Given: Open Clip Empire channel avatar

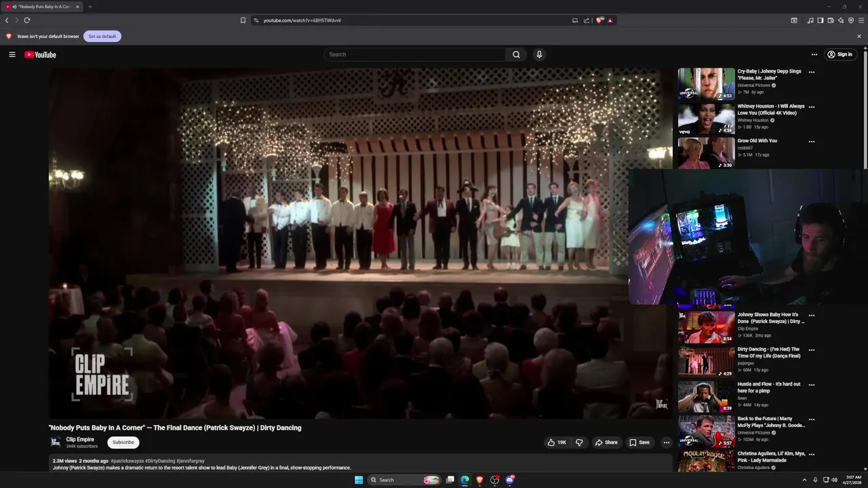Looking at the screenshot, I should [x=56, y=442].
